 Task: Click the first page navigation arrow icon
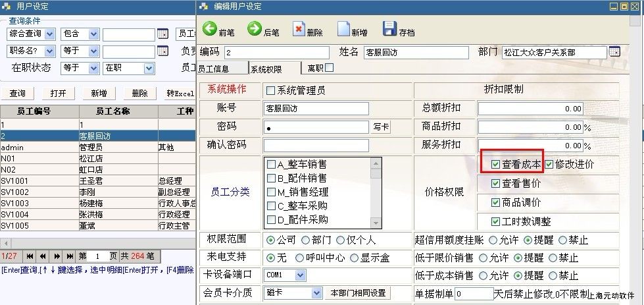[31, 256]
